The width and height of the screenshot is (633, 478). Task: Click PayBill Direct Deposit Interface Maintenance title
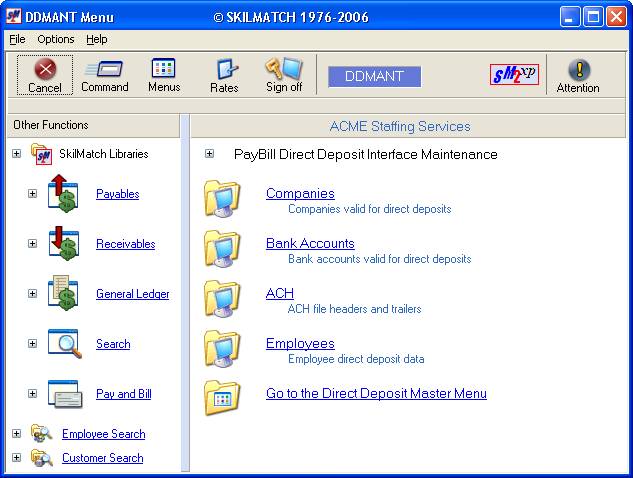(x=366, y=155)
